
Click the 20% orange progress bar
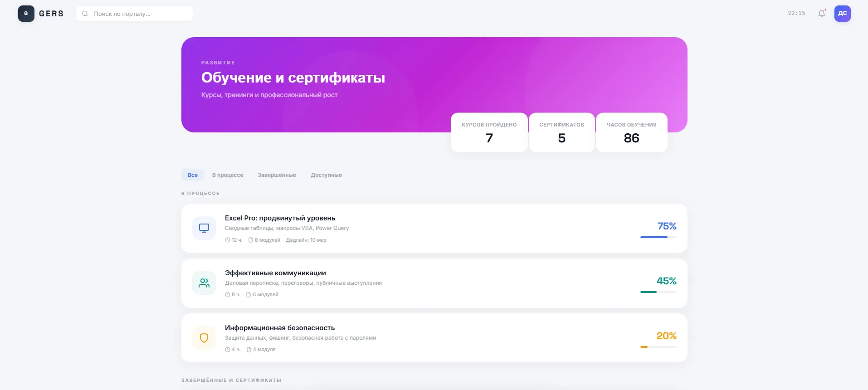658,347
